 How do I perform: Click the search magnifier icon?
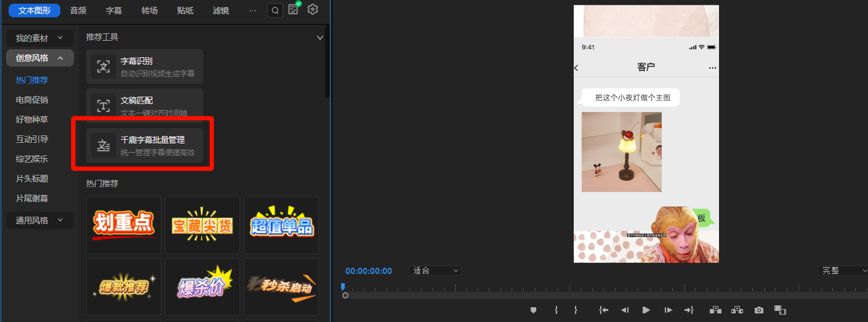click(x=275, y=10)
